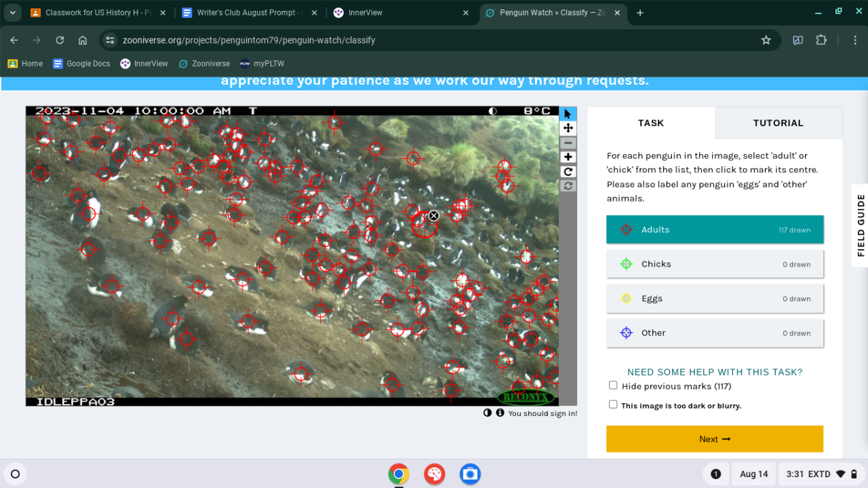Screen dimensions: 868x488
Task: Select the Chicks marking option
Action: click(x=715, y=264)
